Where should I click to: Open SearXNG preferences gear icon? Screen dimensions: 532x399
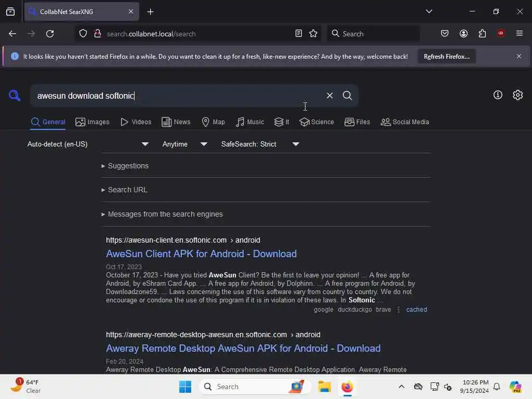[x=518, y=95]
